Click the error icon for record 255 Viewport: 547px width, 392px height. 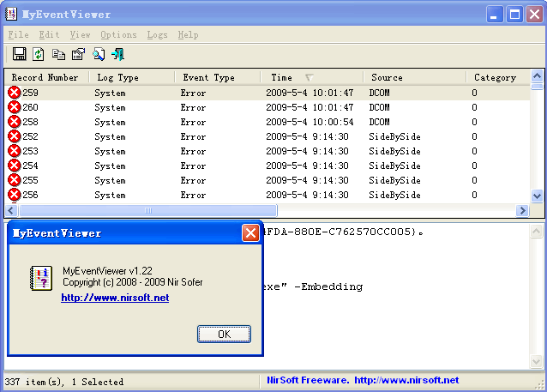coord(15,180)
